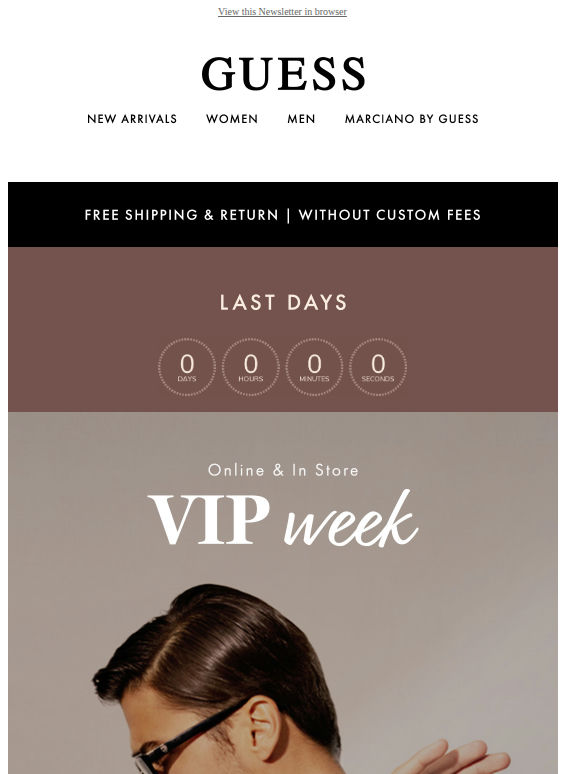Image resolution: width=580 pixels, height=774 pixels.
Task: Select the Men navigation link
Action: [x=301, y=119]
